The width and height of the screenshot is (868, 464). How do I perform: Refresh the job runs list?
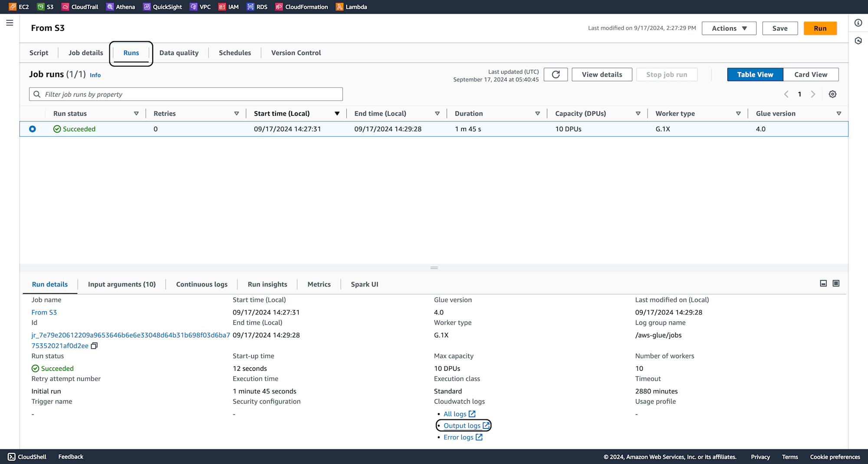556,75
